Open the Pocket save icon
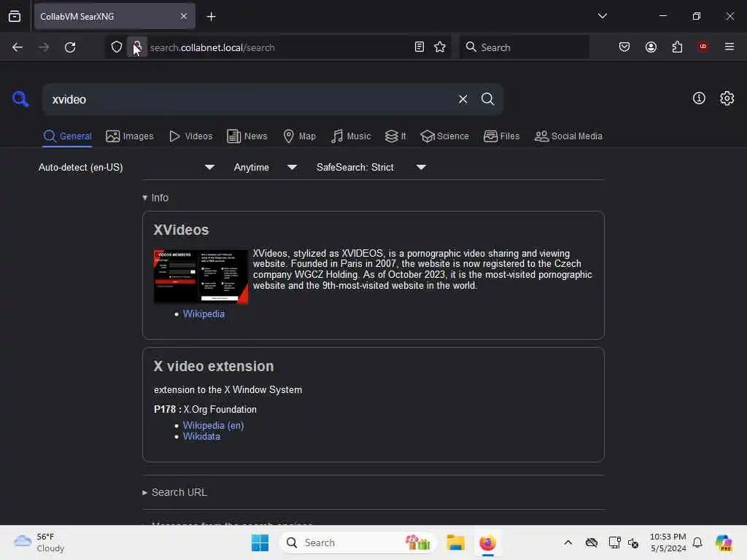 click(x=624, y=47)
